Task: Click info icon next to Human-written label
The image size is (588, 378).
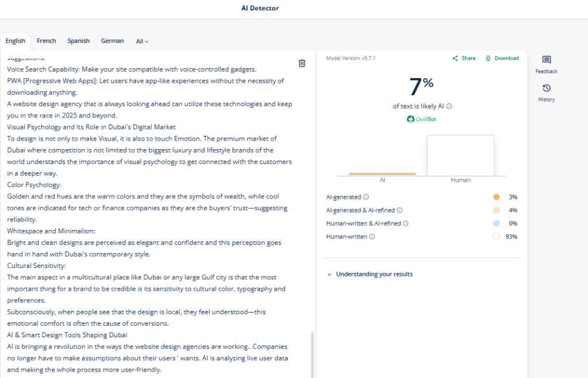Action: [372, 237]
